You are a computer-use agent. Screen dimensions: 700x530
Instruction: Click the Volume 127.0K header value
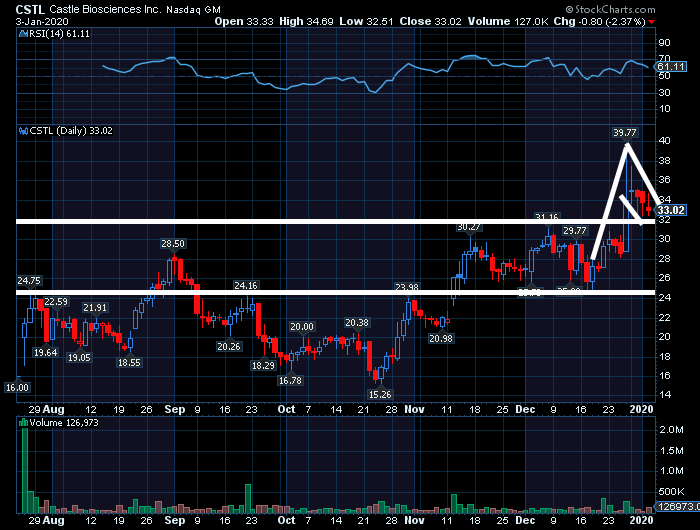[508, 21]
